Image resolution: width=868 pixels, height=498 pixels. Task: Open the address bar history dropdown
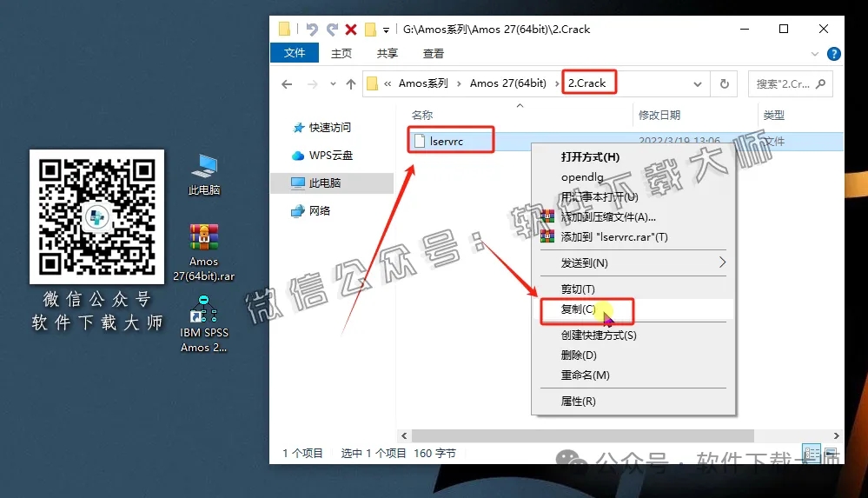(x=698, y=84)
